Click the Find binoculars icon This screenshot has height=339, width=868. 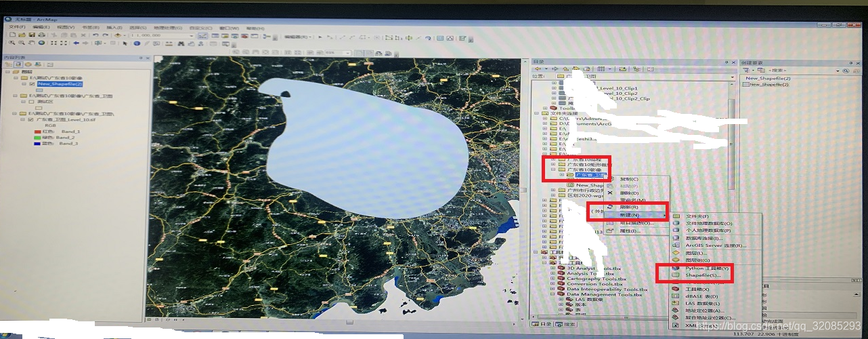(x=181, y=43)
